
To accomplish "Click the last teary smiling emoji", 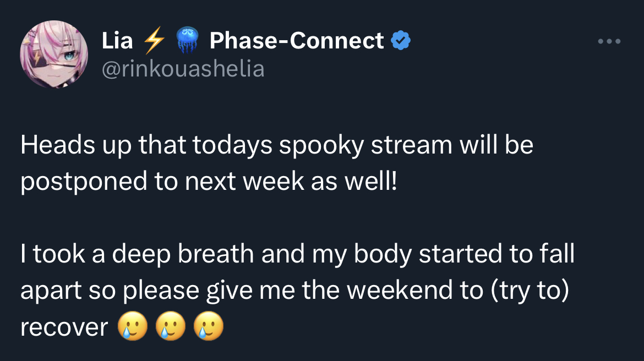I will [x=209, y=326].
